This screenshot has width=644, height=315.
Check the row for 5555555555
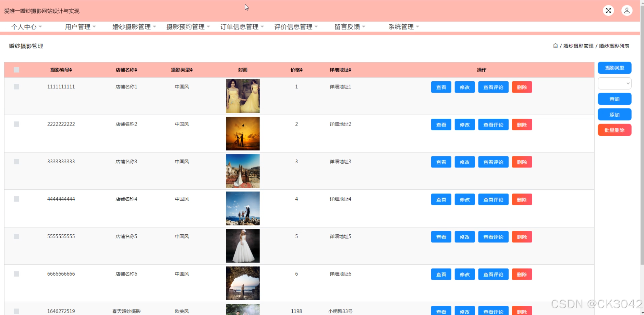click(x=16, y=236)
